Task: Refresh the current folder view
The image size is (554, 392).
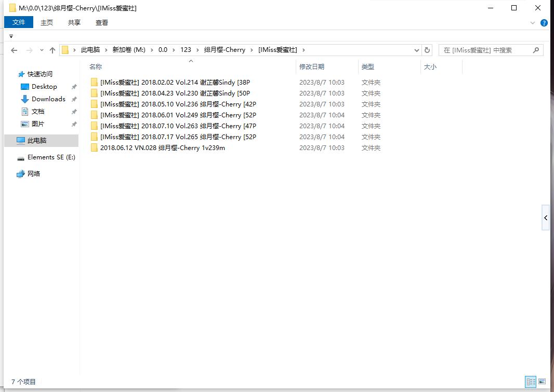Action: click(427, 50)
